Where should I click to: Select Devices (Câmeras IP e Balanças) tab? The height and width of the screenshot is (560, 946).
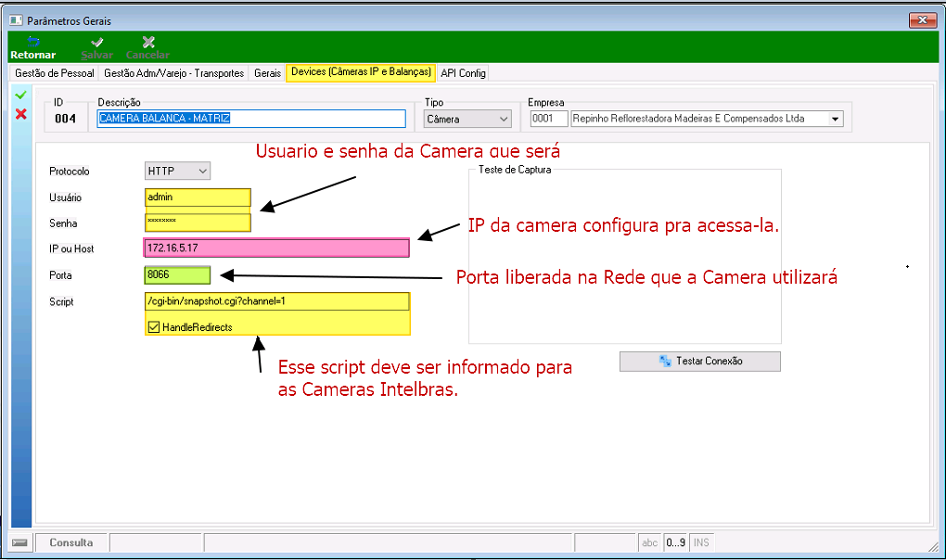click(361, 71)
